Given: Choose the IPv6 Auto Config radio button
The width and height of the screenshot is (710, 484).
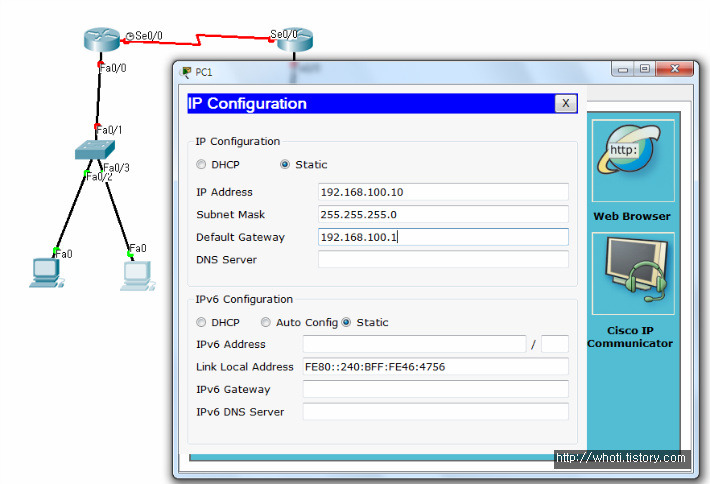Looking at the screenshot, I should pyautogui.click(x=266, y=322).
